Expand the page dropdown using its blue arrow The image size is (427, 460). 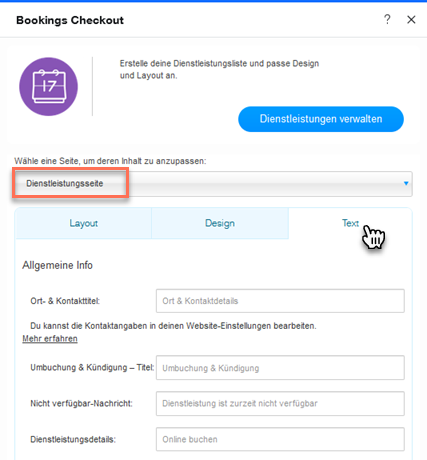pyautogui.click(x=406, y=183)
